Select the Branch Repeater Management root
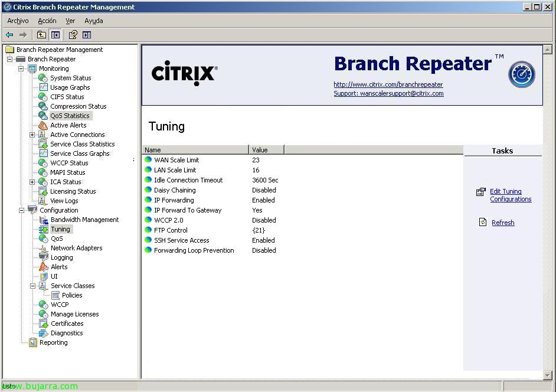 click(60, 50)
